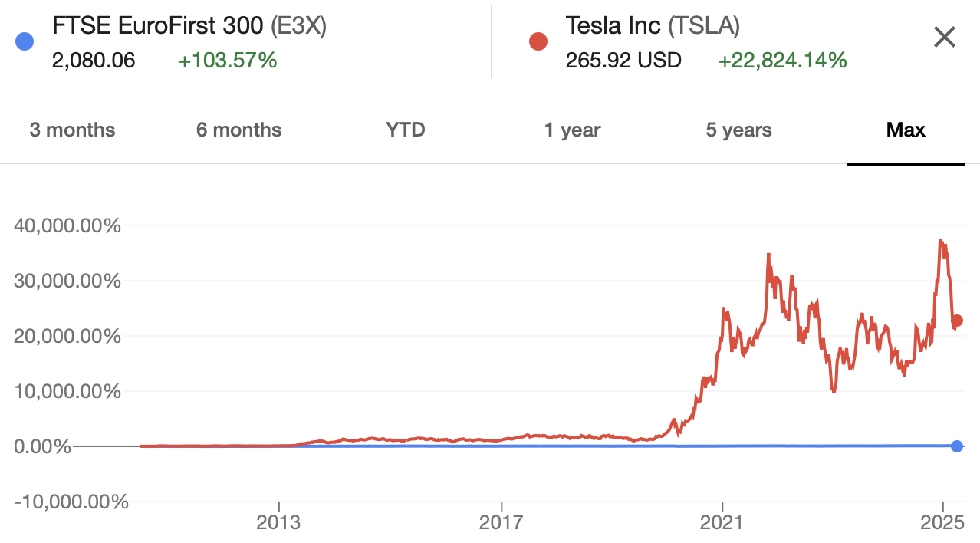Click the 265.92 USD Tesla price
This screenshot has width=980, height=543.
click(x=623, y=60)
